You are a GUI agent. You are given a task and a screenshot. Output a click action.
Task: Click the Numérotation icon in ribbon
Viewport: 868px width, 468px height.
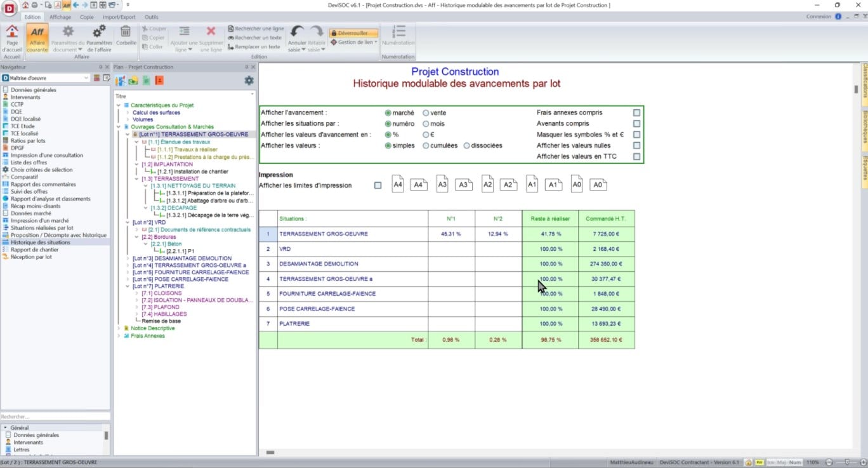pos(398,32)
